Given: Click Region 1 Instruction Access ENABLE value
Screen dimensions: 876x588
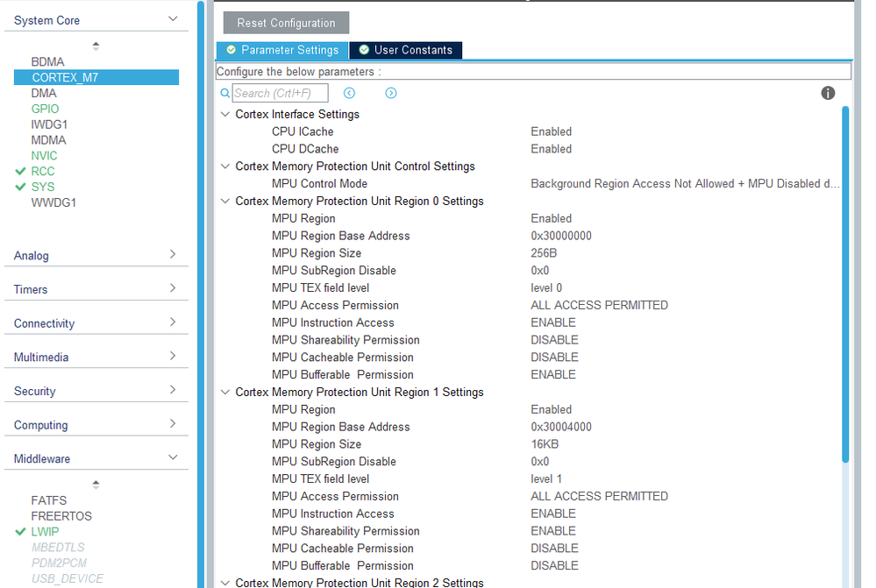Looking at the screenshot, I should (x=553, y=514).
